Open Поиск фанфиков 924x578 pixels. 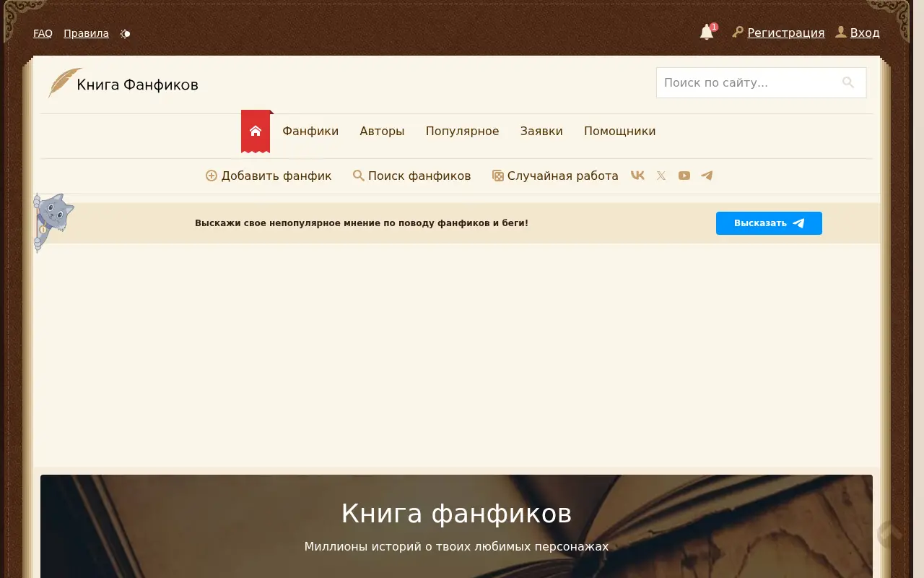(x=411, y=176)
